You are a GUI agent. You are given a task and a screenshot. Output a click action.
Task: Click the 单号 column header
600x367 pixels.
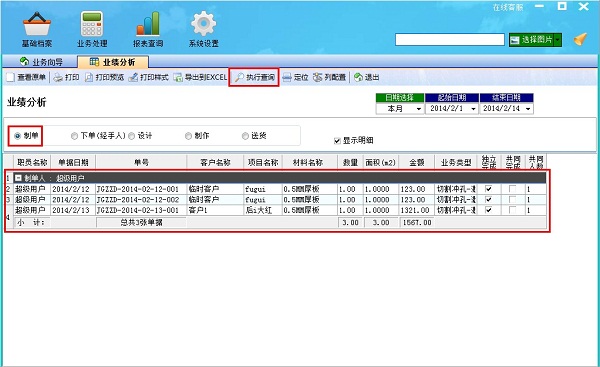point(141,162)
